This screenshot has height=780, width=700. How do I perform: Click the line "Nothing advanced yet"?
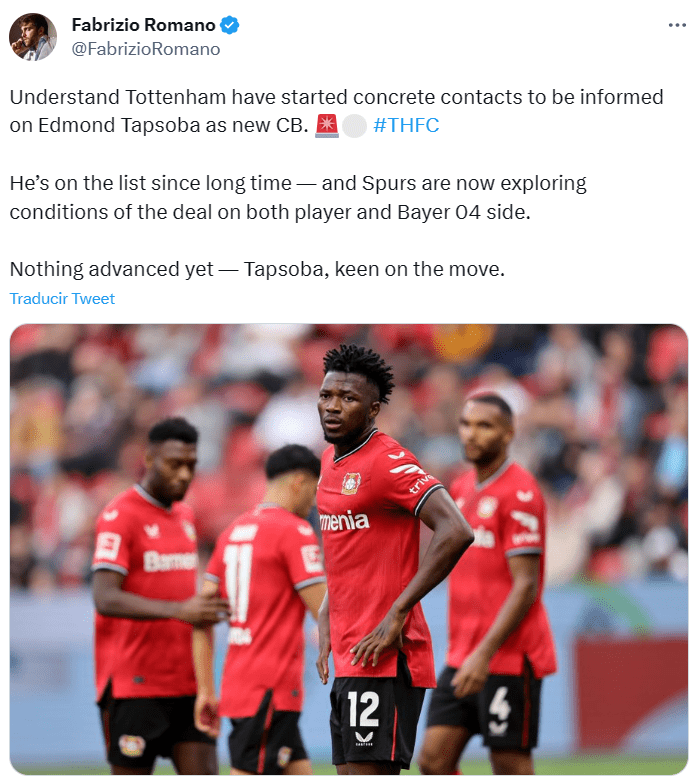click(257, 269)
